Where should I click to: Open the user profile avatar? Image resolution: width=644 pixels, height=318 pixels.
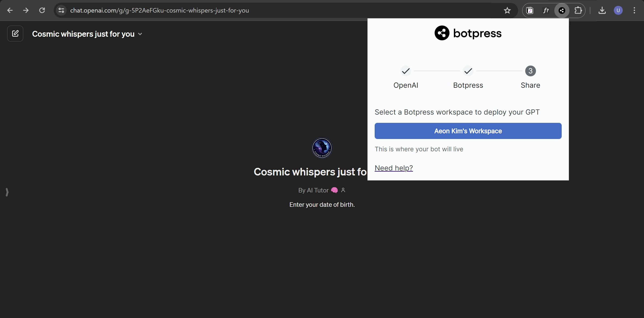tap(618, 11)
